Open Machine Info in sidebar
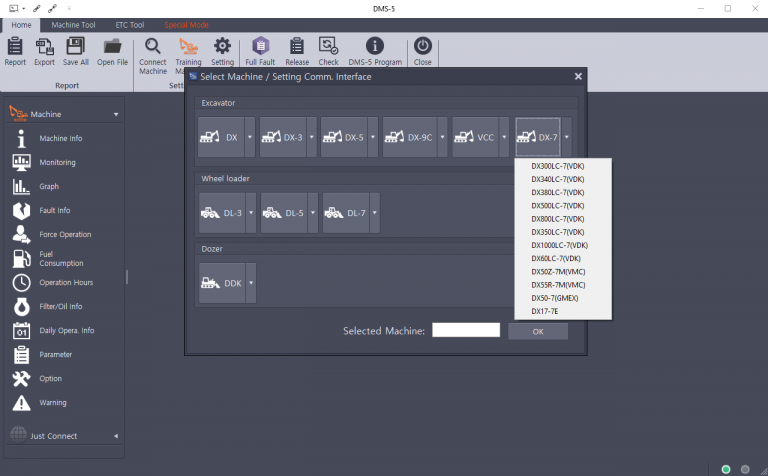The height and width of the screenshot is (476, 768). pos(61,139)
